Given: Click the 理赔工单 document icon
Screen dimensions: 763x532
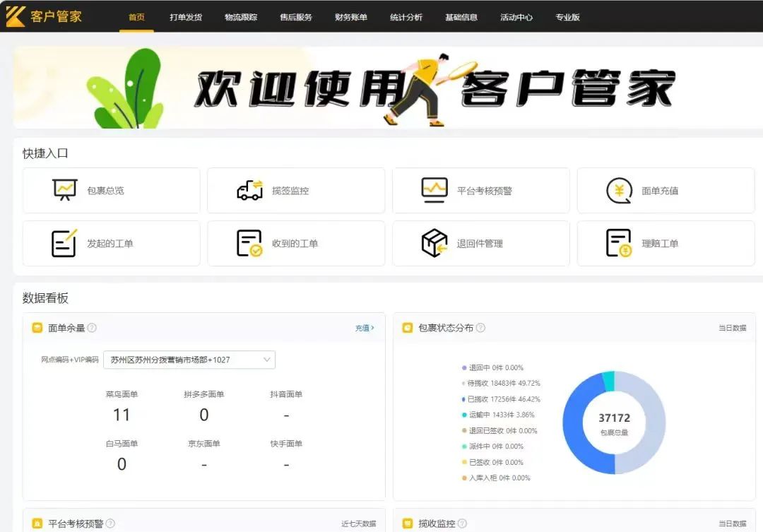Looking at the screenshot, I should coord(619,243).
